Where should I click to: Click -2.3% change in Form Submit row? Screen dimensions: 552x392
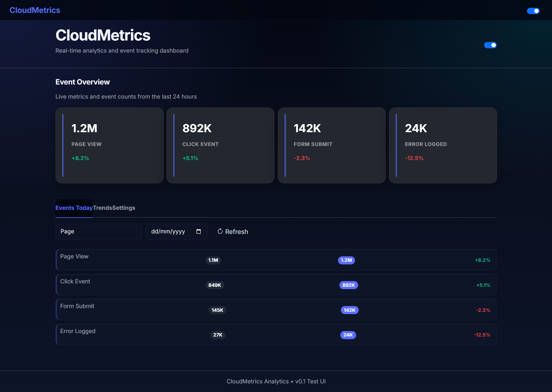tap(483, 310)
